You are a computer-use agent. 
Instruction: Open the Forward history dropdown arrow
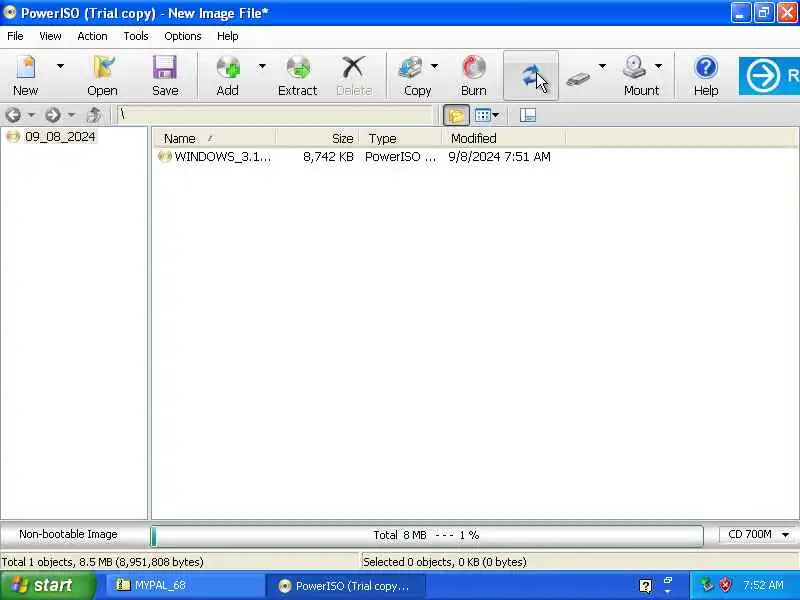[71, 115]
